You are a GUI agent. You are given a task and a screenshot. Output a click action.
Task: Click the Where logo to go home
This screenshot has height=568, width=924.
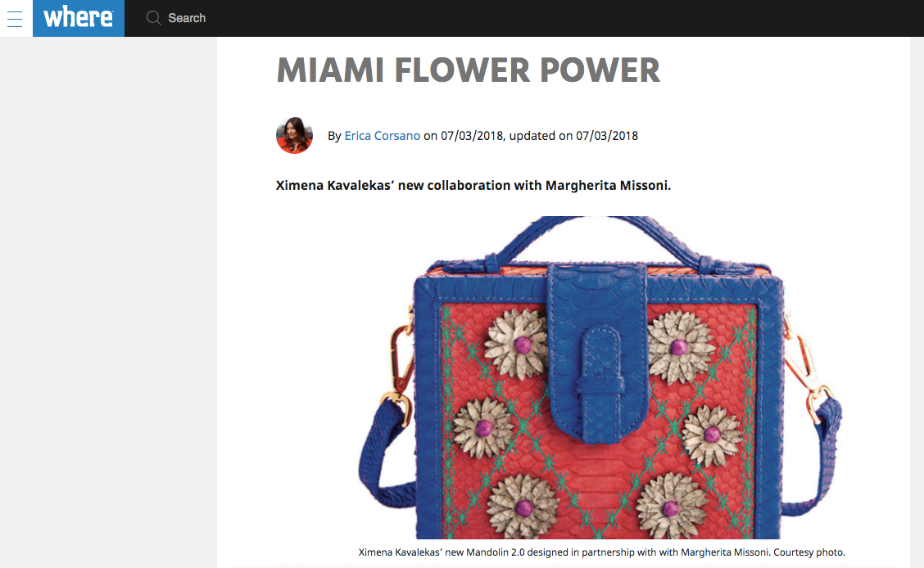79,18
